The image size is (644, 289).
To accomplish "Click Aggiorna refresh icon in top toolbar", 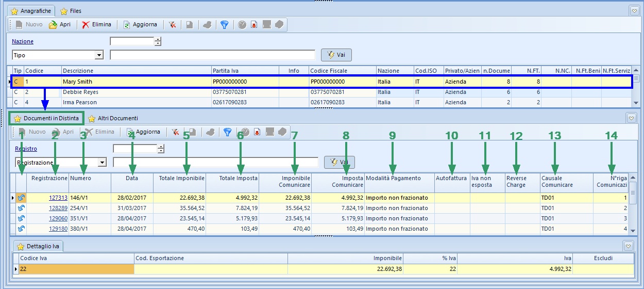I will click(x=127, y=24).
